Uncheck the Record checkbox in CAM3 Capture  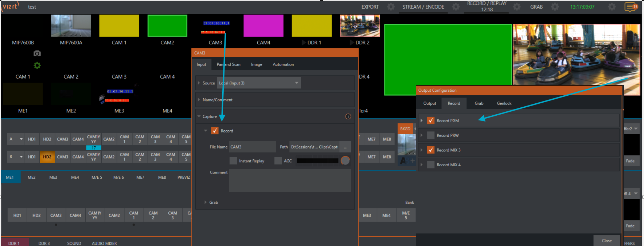tap(215, 131)
